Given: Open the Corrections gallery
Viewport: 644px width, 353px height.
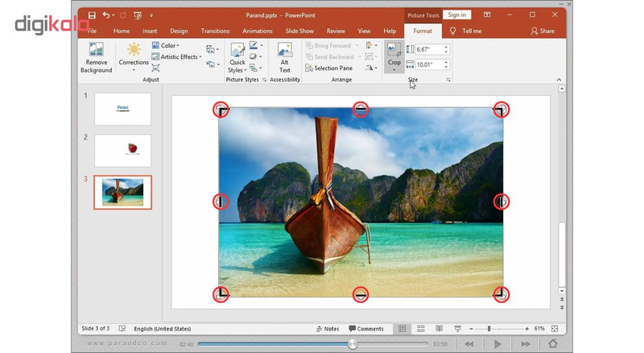Looking at the screenshot, I should 134,56.
